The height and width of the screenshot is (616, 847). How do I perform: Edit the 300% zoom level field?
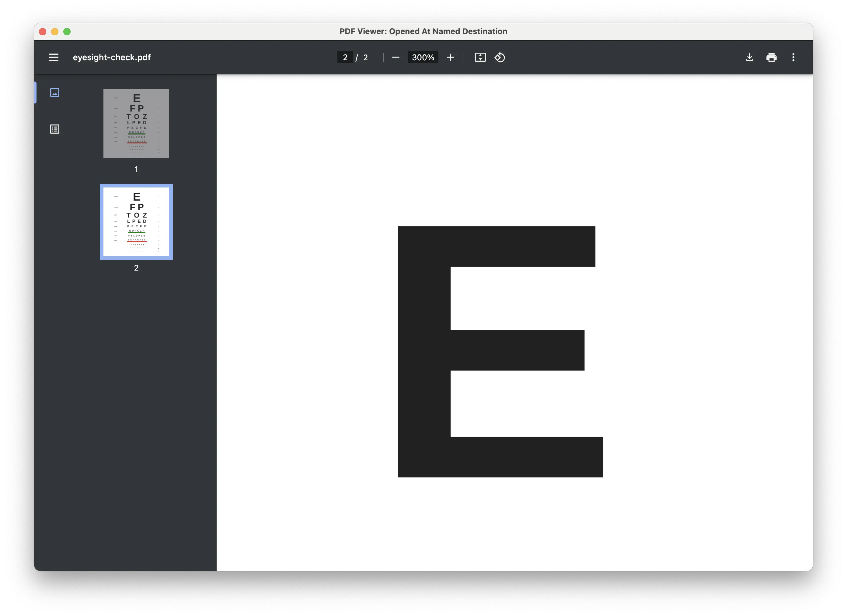click(x=423, y=57)
